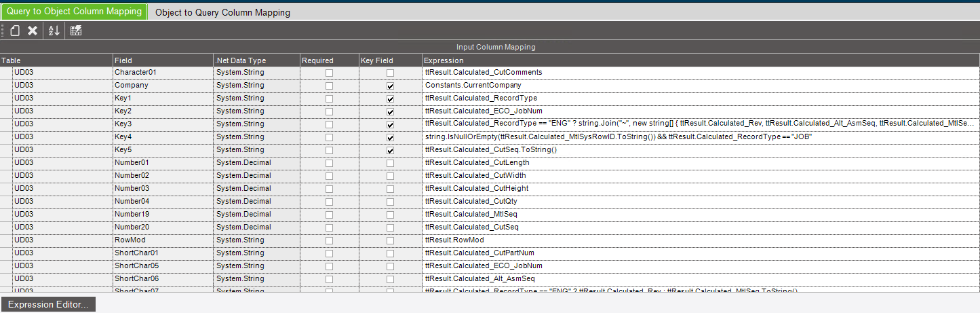Enable Key Field for Number20 row
Image resolution: width=980 pixels, height=313 pixels.
pos(390,227)
